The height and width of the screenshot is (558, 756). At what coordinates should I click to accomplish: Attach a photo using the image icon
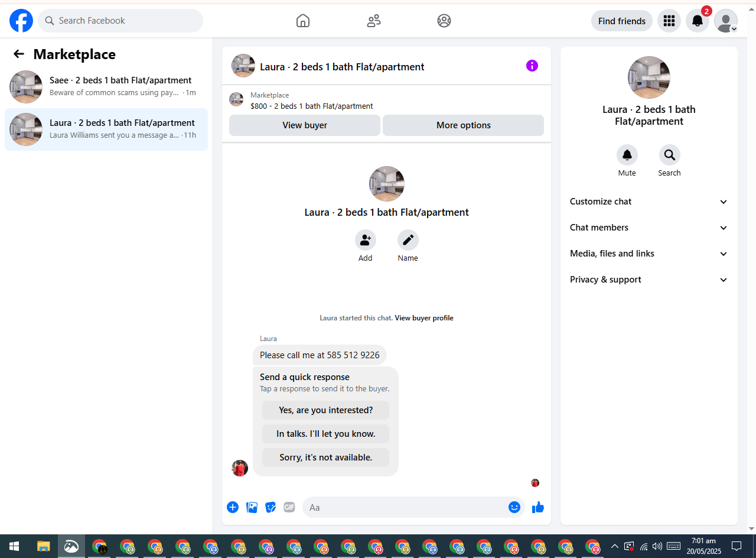252,507
